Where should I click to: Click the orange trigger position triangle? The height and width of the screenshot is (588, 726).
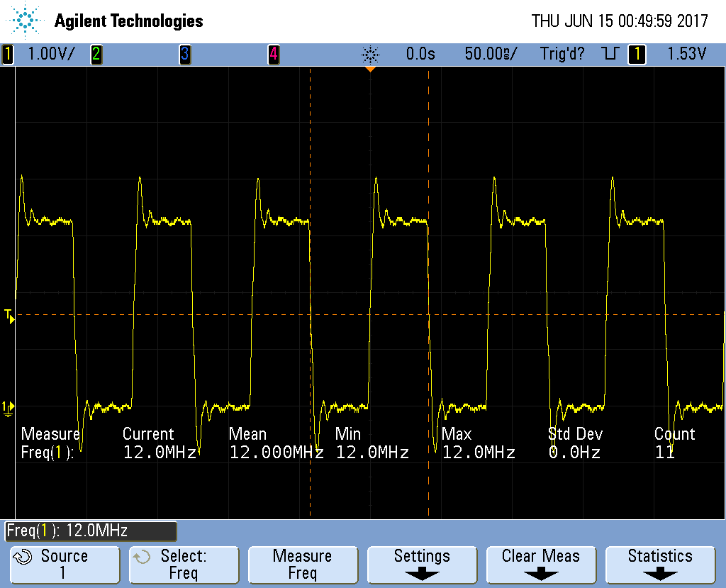coord(370,69)
